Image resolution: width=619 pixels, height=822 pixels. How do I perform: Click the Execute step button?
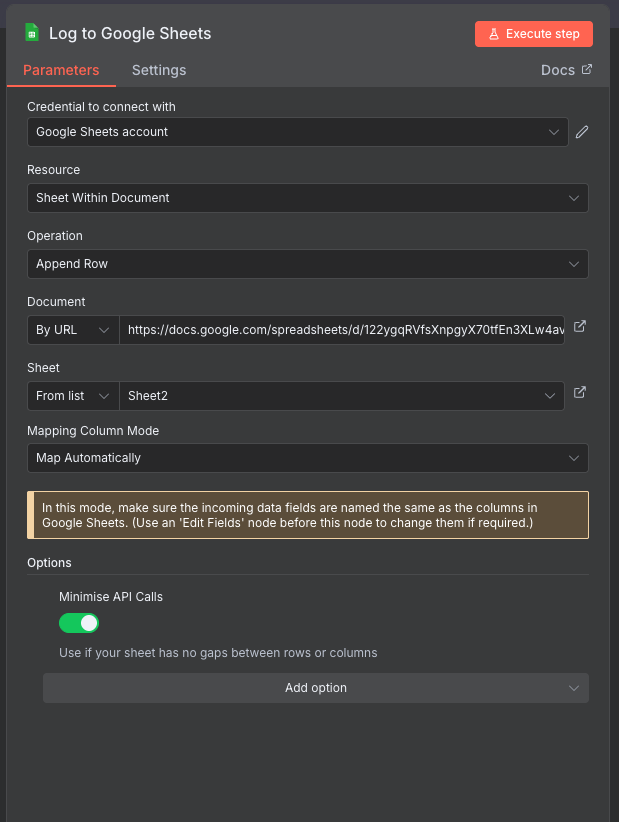click(x=534, y=33)
